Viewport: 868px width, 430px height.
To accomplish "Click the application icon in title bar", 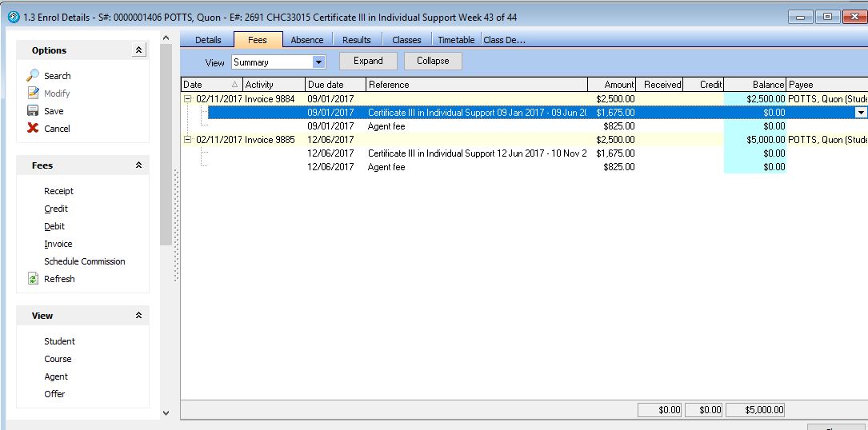I will pos(13,17).
